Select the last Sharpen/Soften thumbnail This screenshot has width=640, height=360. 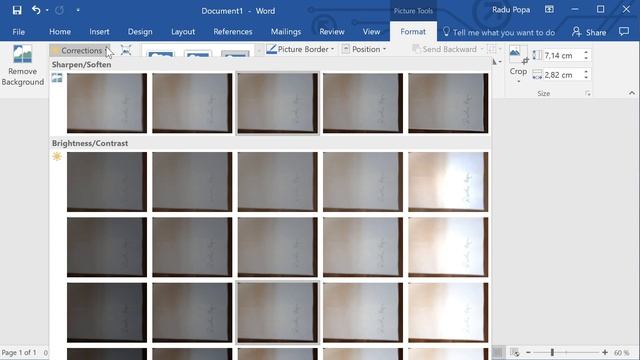point(448,103)
